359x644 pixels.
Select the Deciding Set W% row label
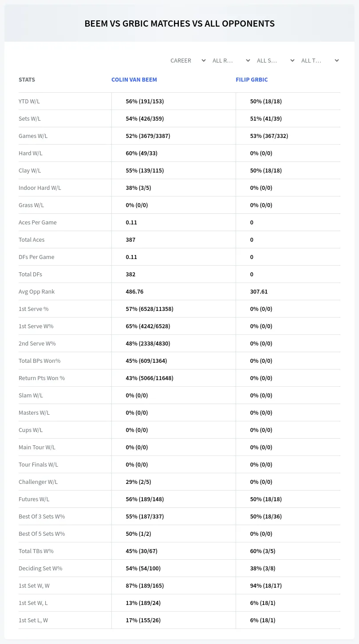click(x=40, y=568)
